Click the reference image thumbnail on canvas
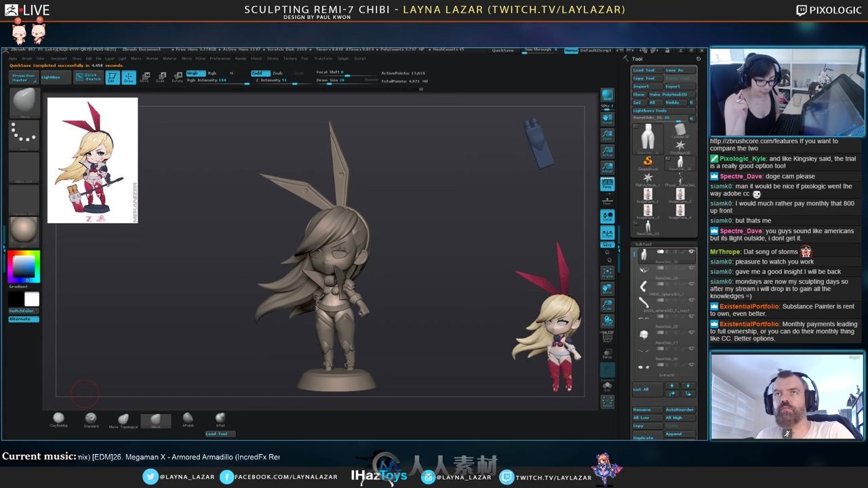This screenshot has width=868, height=488. [92, 160]
